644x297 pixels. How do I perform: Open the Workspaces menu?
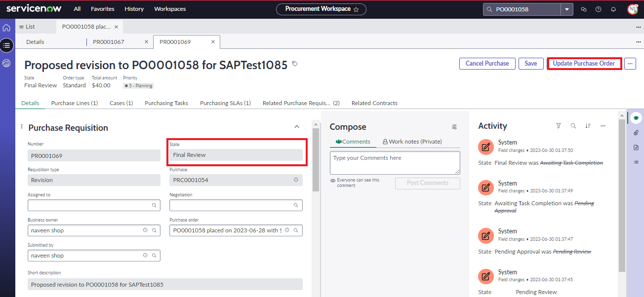click(170, 9)
